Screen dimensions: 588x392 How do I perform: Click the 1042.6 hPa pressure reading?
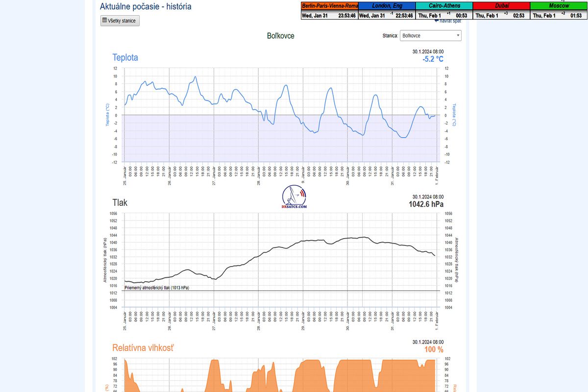pos(426,204)
